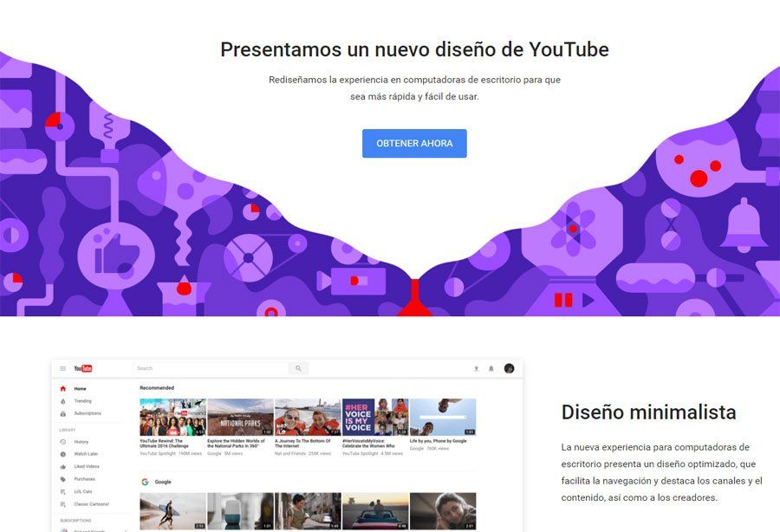The width and height of the screenshot is (780, 532).
Task: Click the upload video icon
Action: 476,368
